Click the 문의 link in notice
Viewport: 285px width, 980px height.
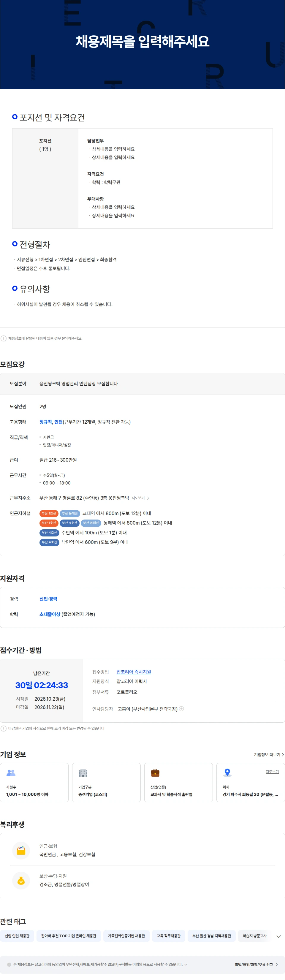coord(65,338)
